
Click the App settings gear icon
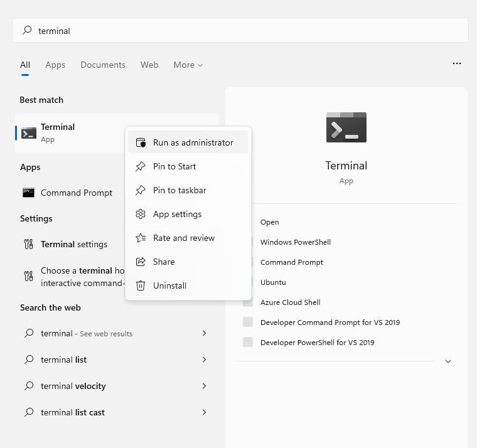(141, 214)
